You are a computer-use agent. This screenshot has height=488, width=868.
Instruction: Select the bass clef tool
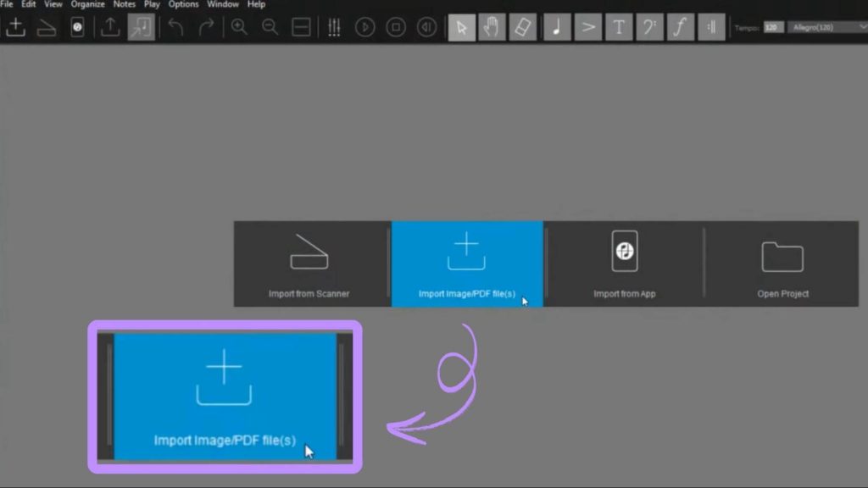(x=650, y=27)
